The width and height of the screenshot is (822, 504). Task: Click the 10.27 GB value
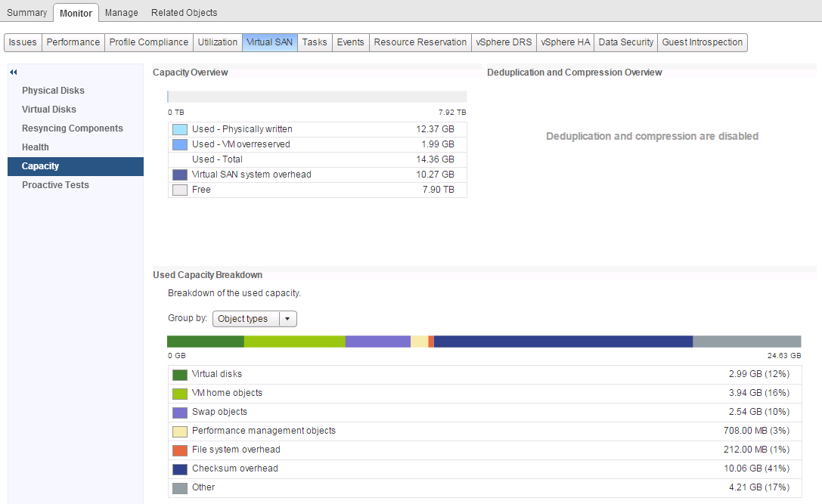pyautogui.click(x=435, y=175)
